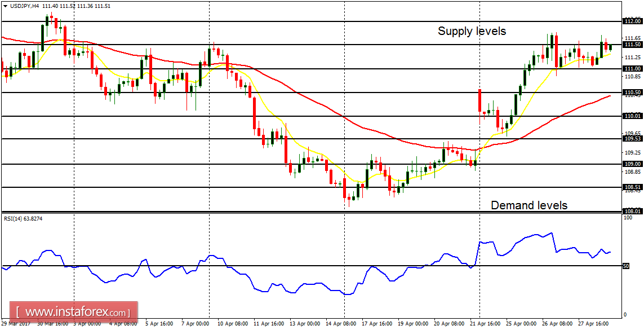Click the 108.85 price axis value
Viewport: 644px width, 330px height.
(x=632, y=172)
